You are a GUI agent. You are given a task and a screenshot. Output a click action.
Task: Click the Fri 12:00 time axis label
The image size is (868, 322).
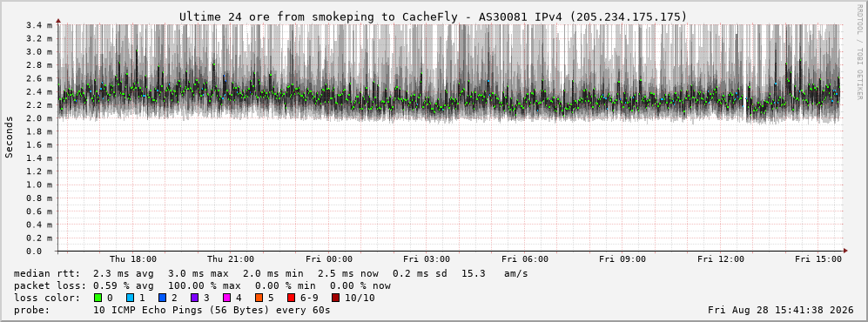(721, 259)
